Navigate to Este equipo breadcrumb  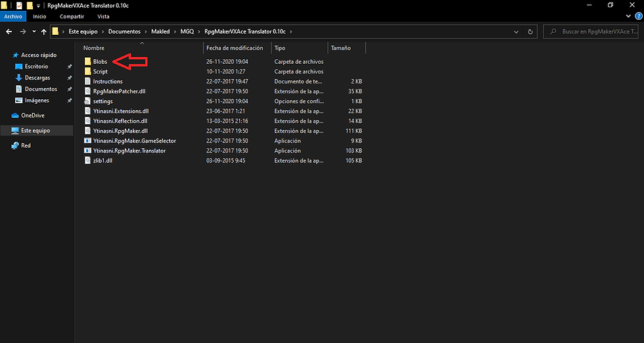click(83, 32)
